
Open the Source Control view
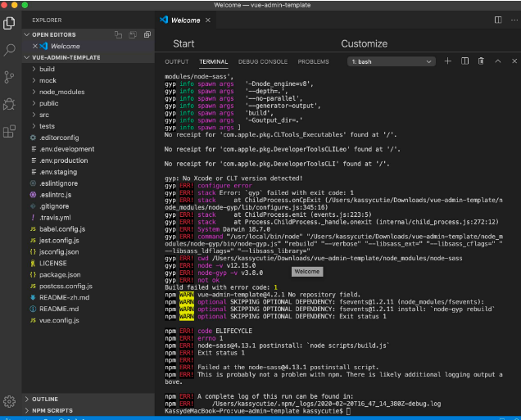point(10,77)
